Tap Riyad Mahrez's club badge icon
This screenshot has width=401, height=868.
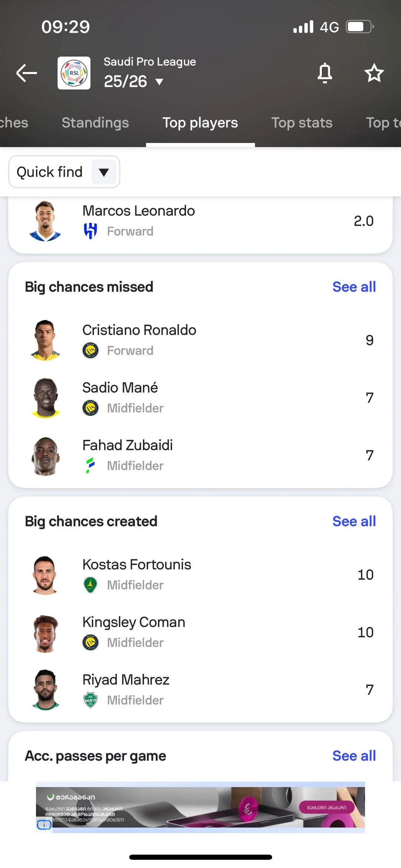[x=90, y=700]
